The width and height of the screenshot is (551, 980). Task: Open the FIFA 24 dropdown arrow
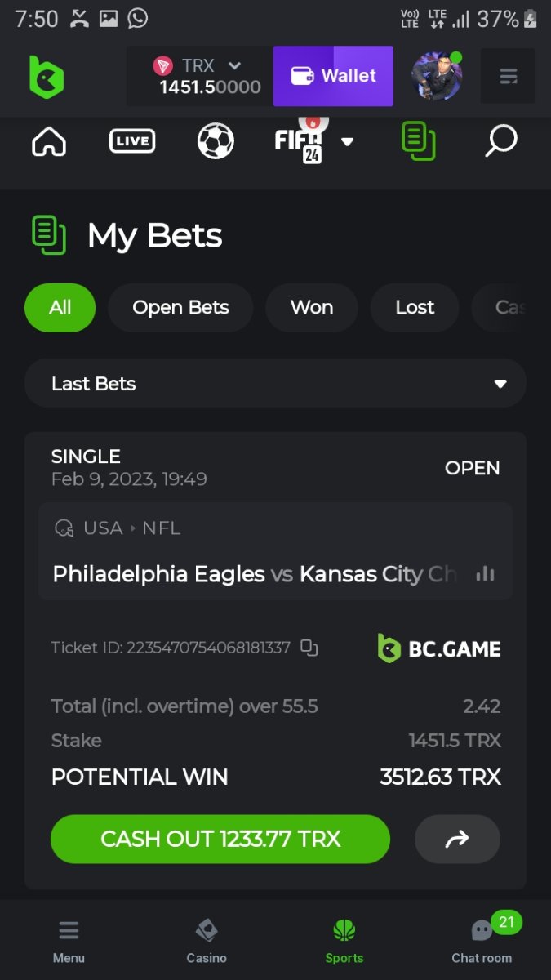tap(348, 141)
